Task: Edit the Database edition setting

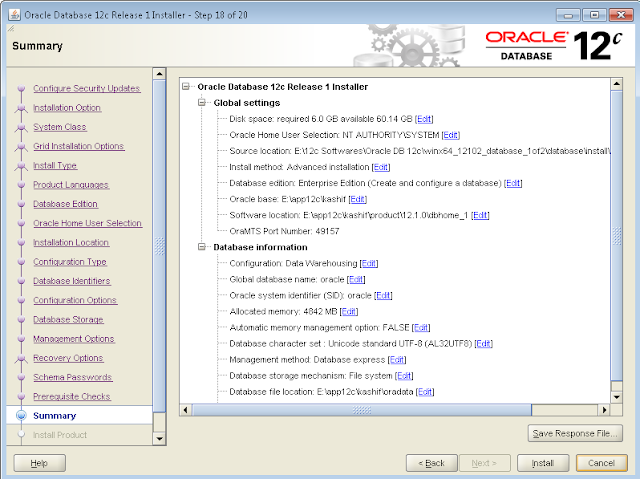Action: point(513,183)
